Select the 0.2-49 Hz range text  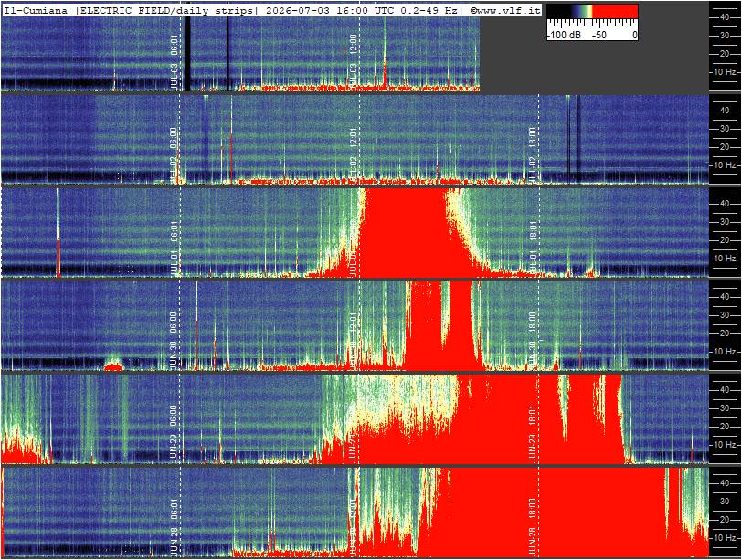429,10
